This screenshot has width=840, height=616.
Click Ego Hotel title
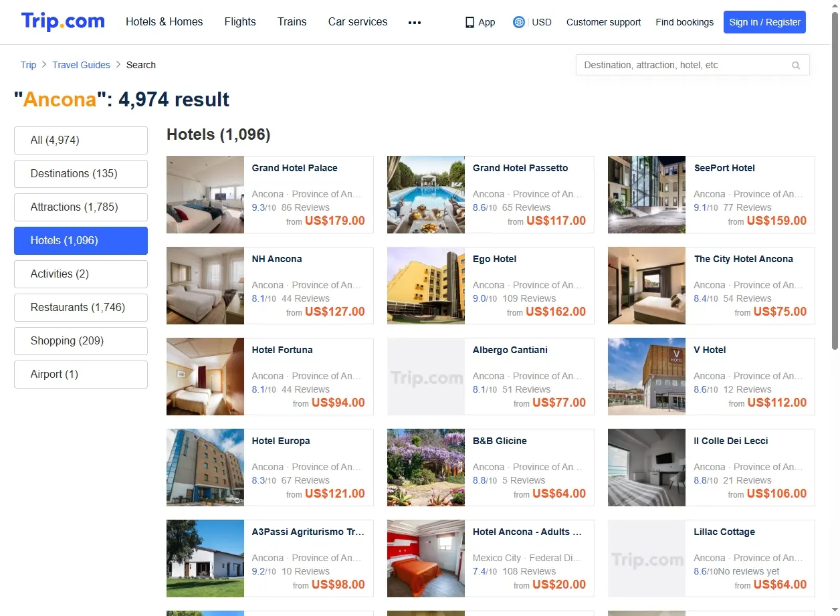[x=494, y=259]
